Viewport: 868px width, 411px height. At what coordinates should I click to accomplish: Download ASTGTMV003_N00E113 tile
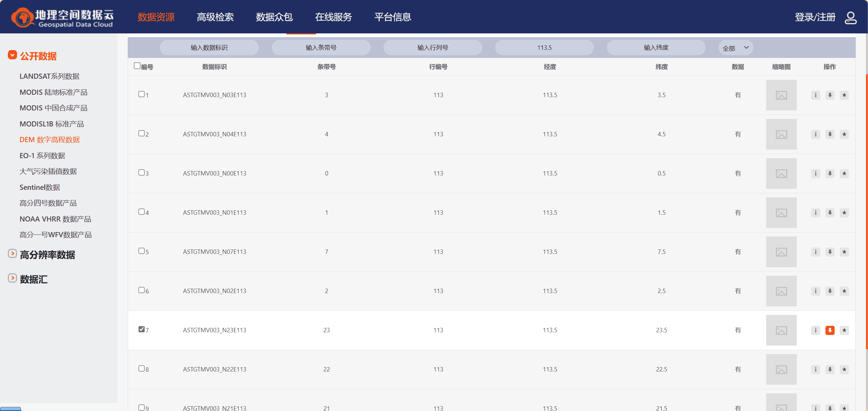click(x=830, y=173)
